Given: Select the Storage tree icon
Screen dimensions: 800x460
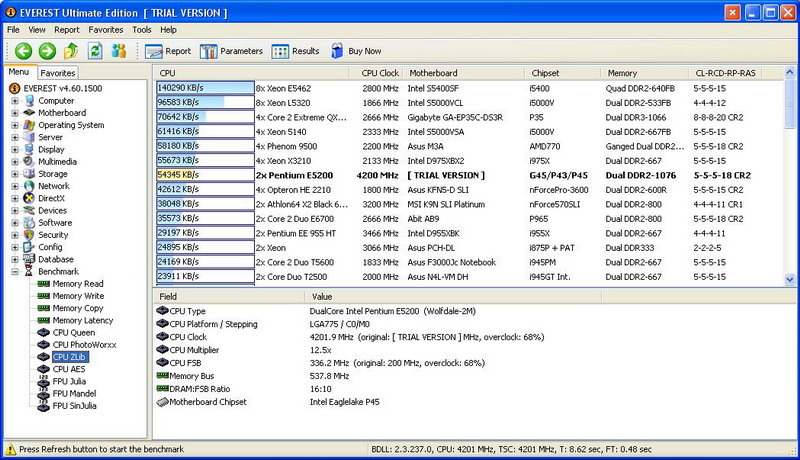Looking at the screenshot, I should (29, 174).
